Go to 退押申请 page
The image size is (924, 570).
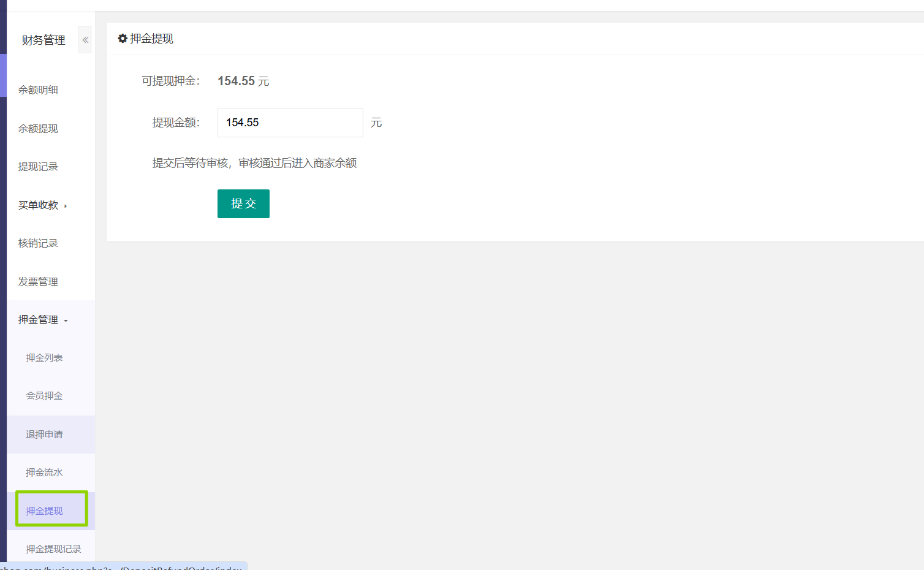point(44,435)
